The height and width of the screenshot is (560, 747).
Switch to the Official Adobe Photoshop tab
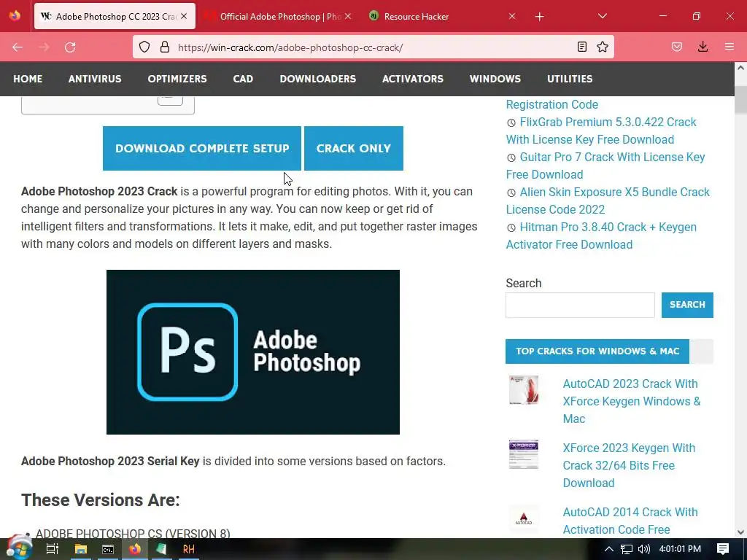pos(281,16)
